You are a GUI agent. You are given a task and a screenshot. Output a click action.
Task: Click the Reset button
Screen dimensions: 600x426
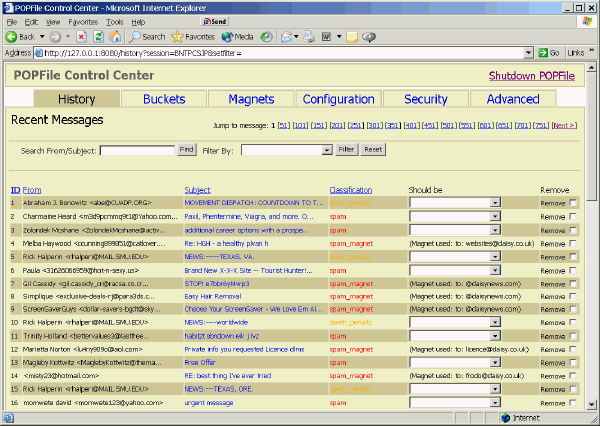(373, 149)
